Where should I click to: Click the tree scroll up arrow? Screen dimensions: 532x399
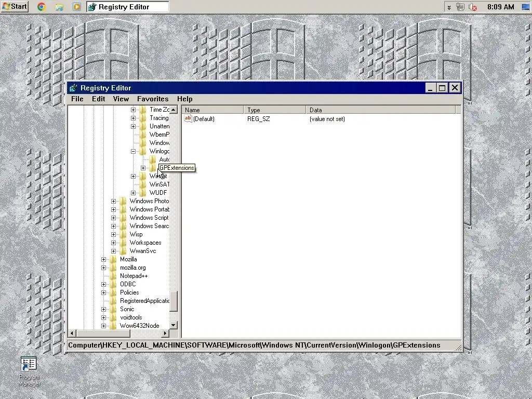pyautogui.click(x=174, y=110)
